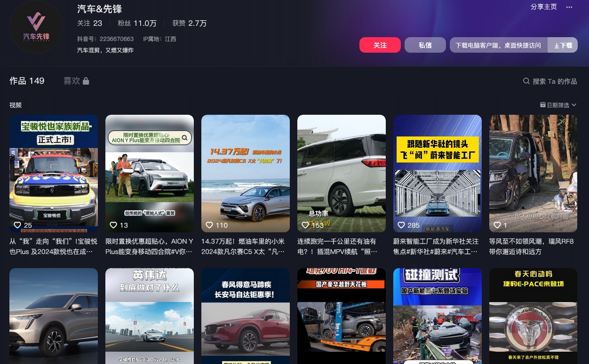This screenshot has width=589, height=364.
Task: Open the silver SUV video in second row
Action: point(54,316)
